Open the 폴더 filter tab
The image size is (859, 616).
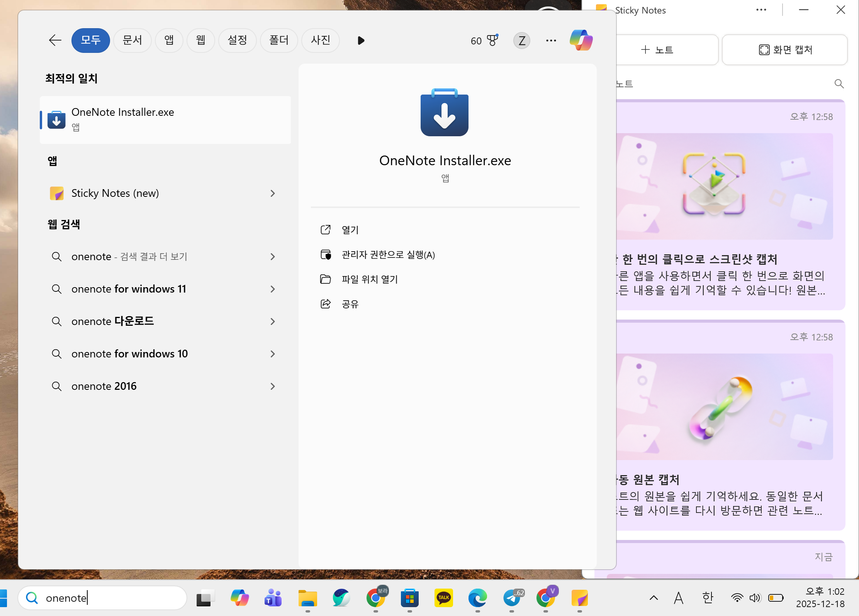pyautogui.click(x=279, y=40)
